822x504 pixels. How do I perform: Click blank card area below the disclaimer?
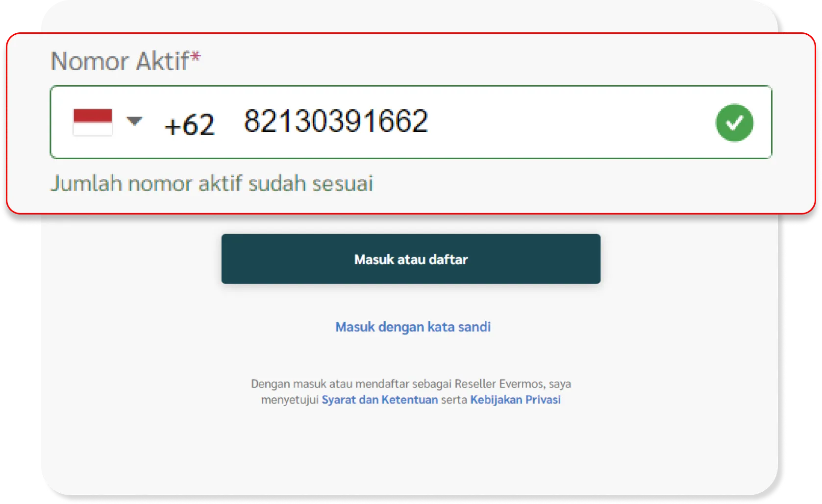click(x=411, y=451)
